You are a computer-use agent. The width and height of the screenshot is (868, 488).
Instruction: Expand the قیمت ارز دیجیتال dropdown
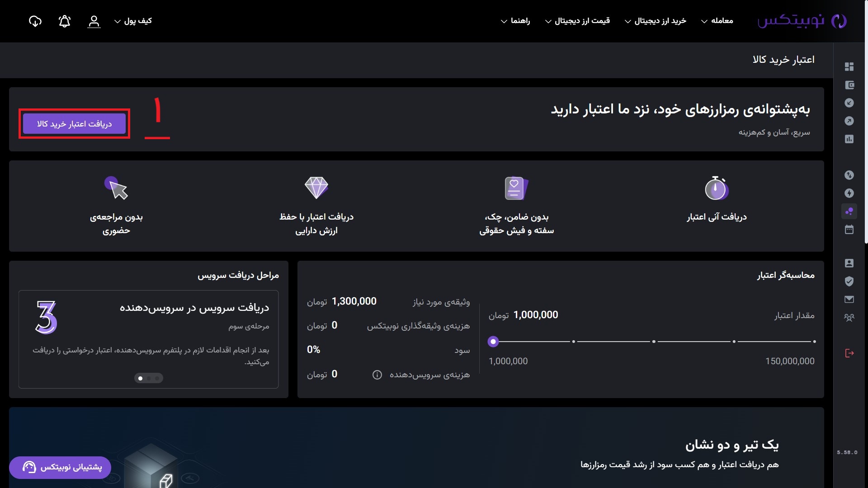578,21
